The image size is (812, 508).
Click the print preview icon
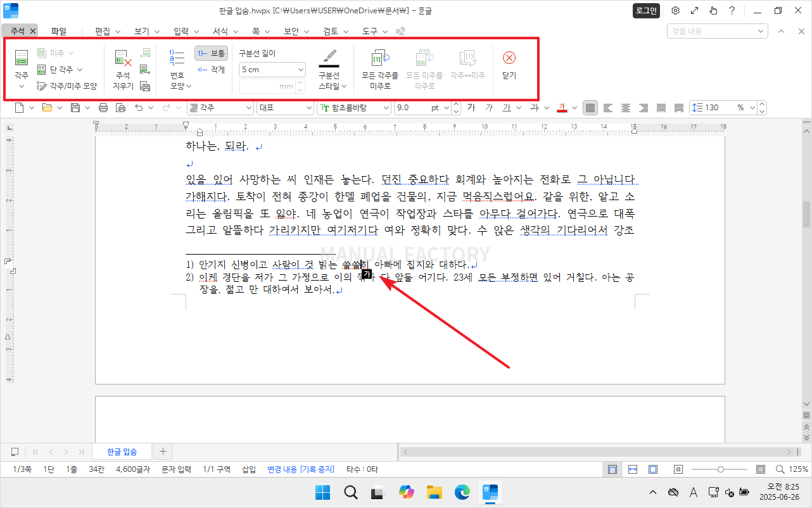(121, 108)
